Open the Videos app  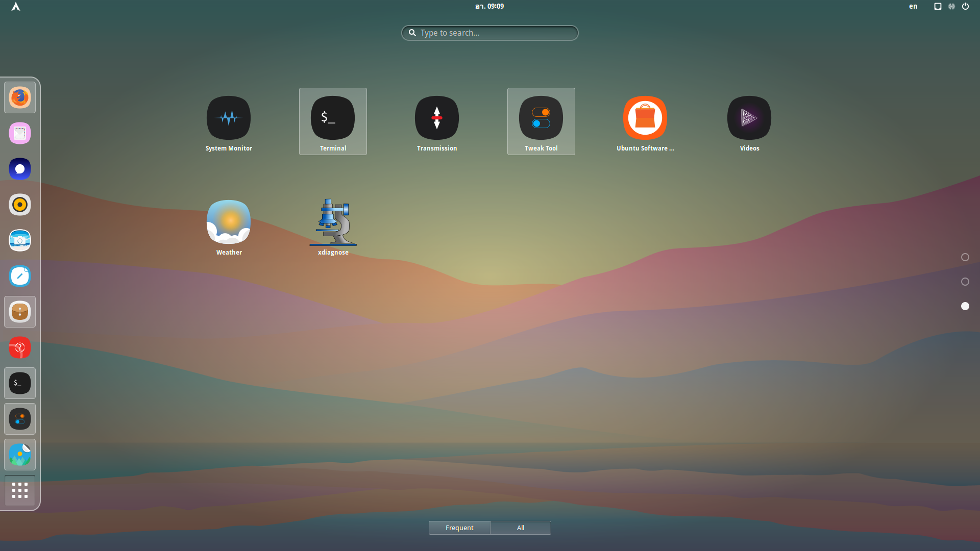(x=749, y=118)
